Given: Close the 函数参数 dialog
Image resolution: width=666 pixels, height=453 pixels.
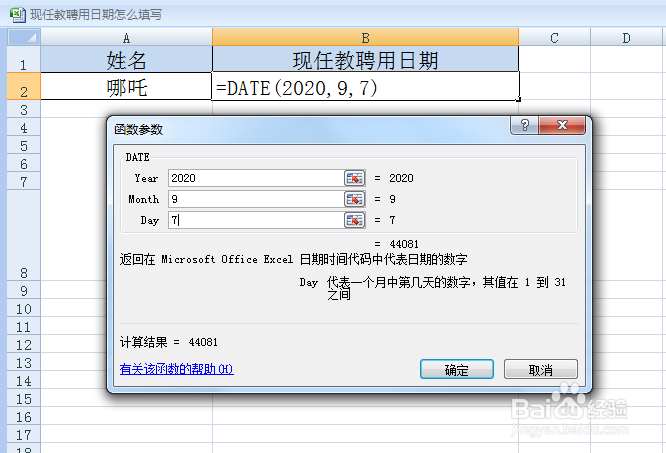Looking at the screenshot, I should pos(562,125).
